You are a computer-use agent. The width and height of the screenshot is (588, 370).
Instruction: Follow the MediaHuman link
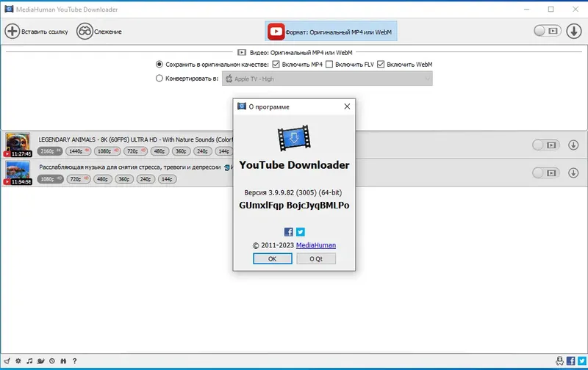[316, 245]
